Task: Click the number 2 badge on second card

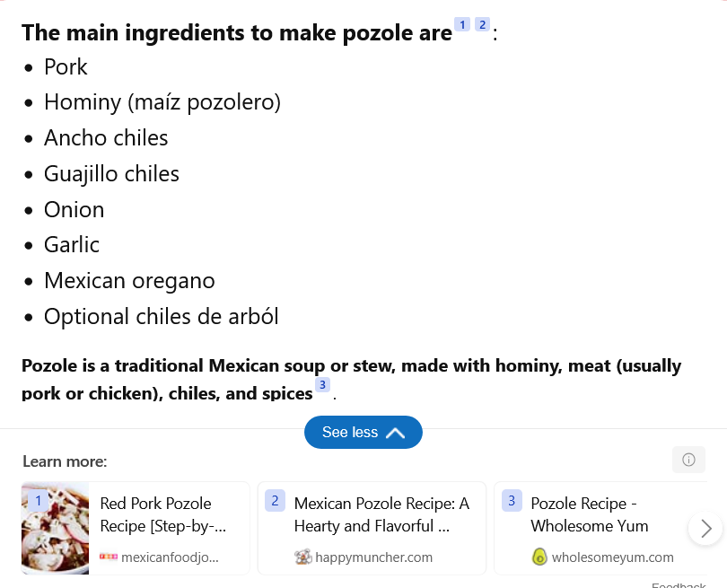Action: coord(275,501)
